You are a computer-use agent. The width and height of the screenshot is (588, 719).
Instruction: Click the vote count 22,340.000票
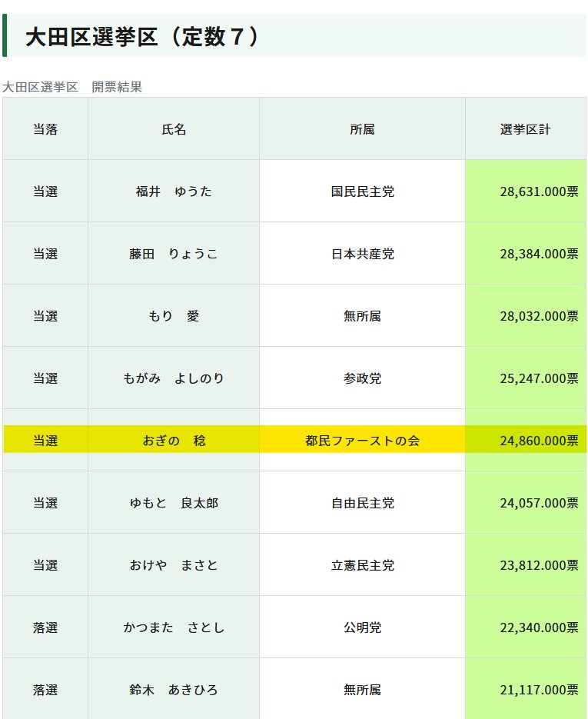tap(539, 627)
